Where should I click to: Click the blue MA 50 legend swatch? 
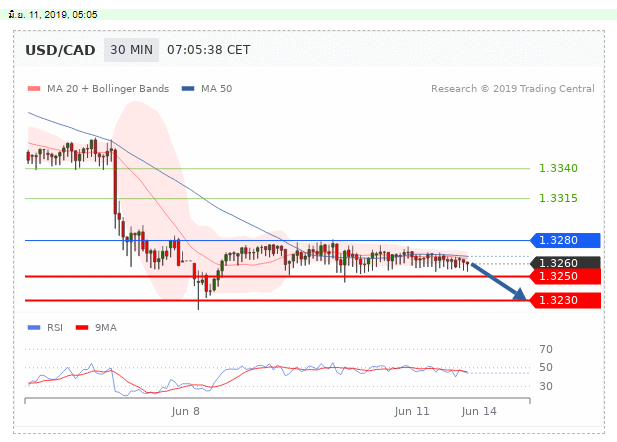click(188, 89)
